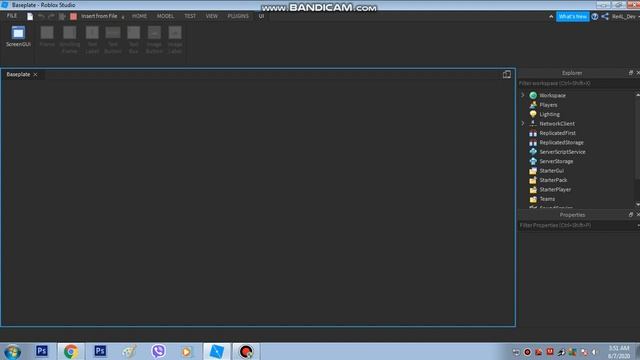Viewport: 640px width, 360px height.
Task: Expand the Workspace tree node
Action: click(x=522, y=95)
